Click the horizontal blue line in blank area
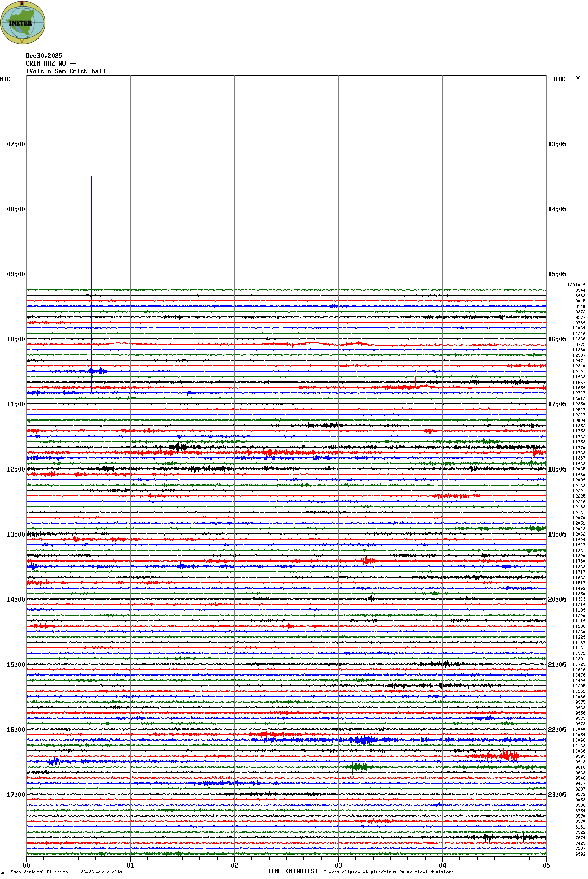 click(x=318, y=176)
